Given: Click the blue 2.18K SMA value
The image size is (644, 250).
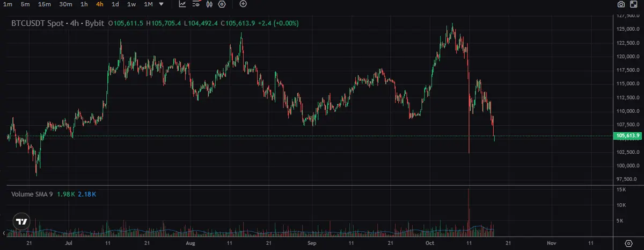Looking at the screenshot, I should coord(87,194).
